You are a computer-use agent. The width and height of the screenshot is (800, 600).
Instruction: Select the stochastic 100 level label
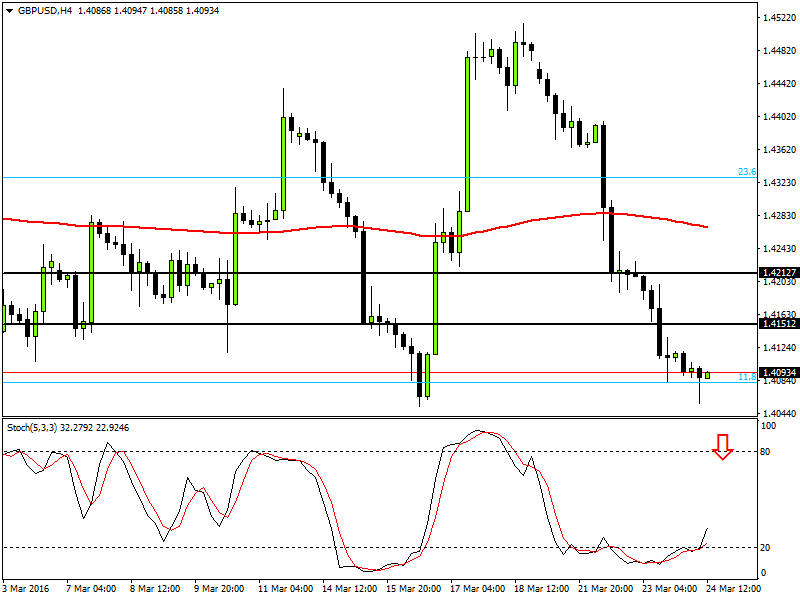[768, 426]
